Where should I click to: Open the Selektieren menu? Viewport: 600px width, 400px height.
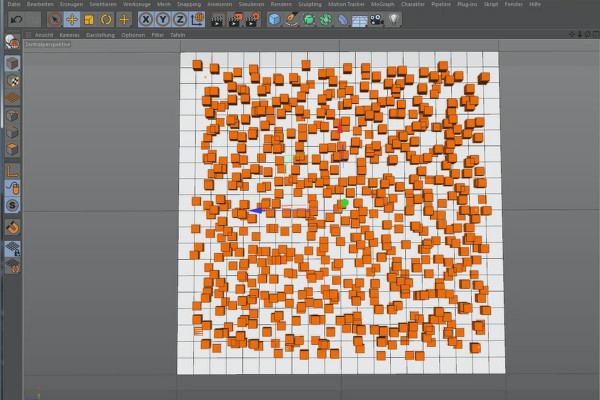(x=103, y=4)
